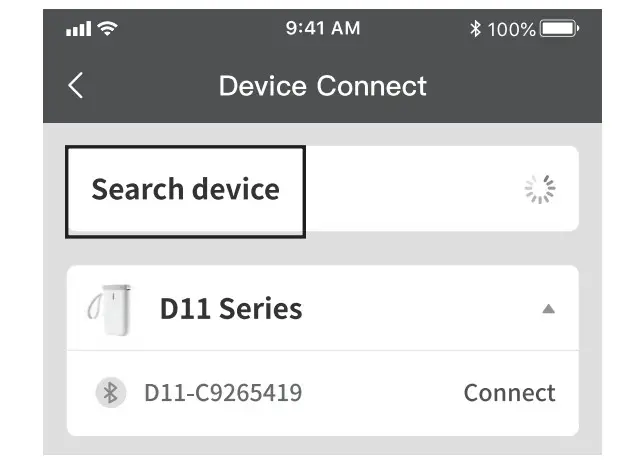644x462 pixels.
Task: Click the Device Connect page title
Action: coord(322,86)
